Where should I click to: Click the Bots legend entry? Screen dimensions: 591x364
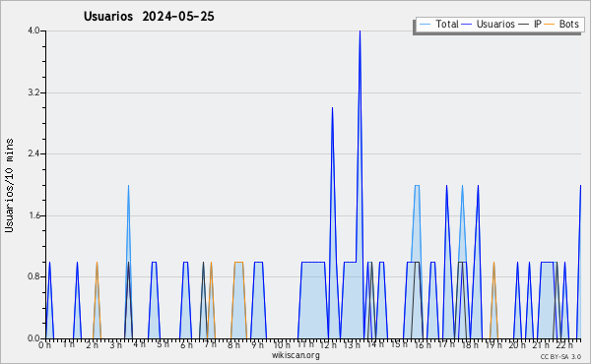coord(561,24)
